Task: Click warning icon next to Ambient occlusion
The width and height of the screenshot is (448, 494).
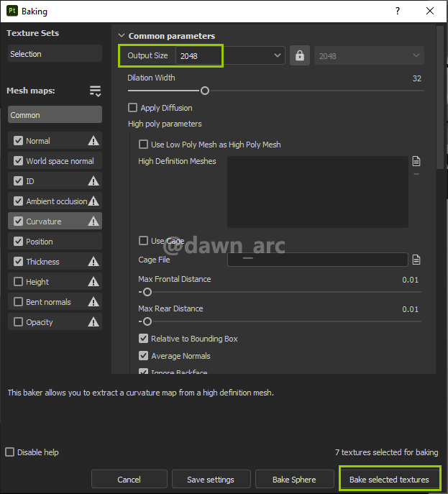Action: tap(93, 201)
